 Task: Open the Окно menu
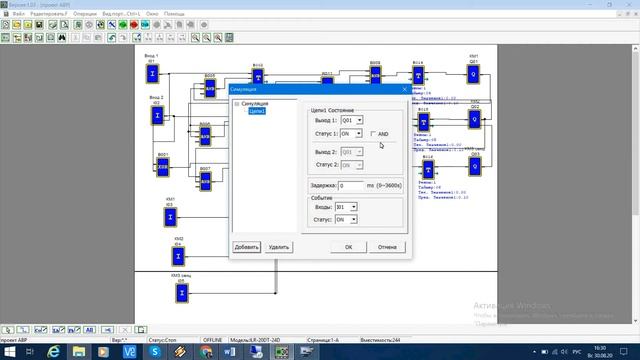click(152, 14)
